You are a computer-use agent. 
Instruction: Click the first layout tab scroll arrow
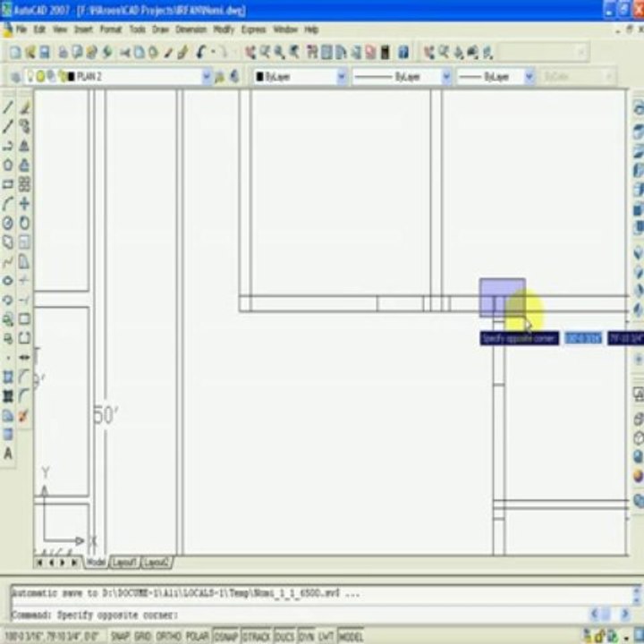(39, 563)
